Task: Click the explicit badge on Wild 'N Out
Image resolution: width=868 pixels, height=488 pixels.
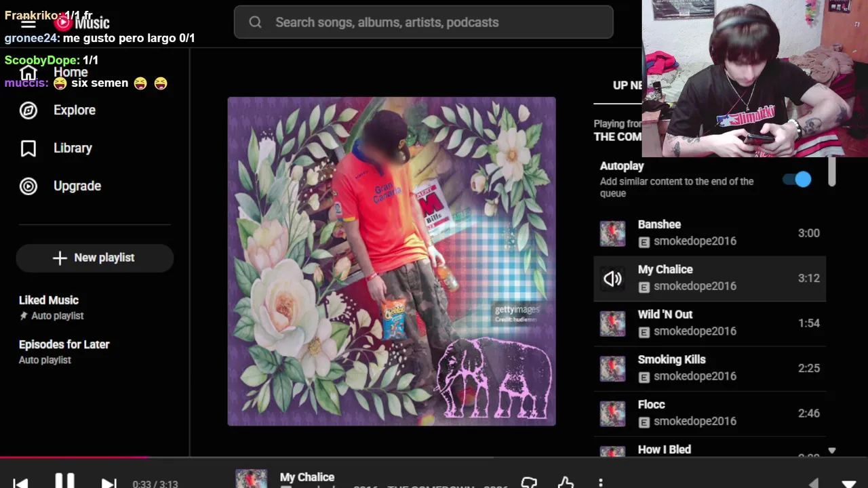Action: (644, 332)
